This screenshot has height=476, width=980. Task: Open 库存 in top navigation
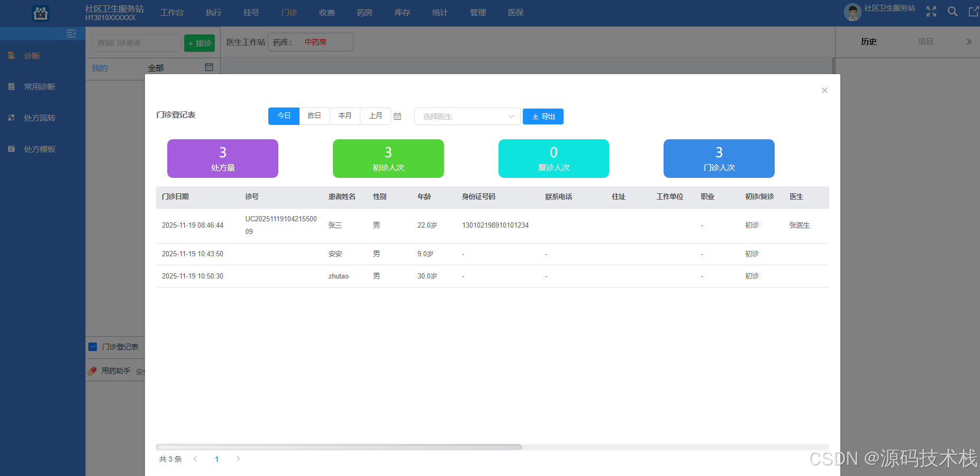[403, 12]
